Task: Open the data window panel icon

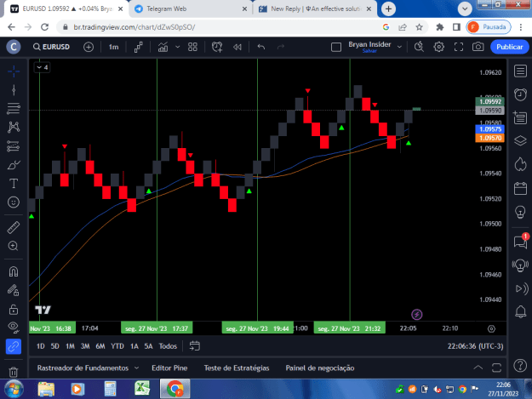Action: pos(520,117)
